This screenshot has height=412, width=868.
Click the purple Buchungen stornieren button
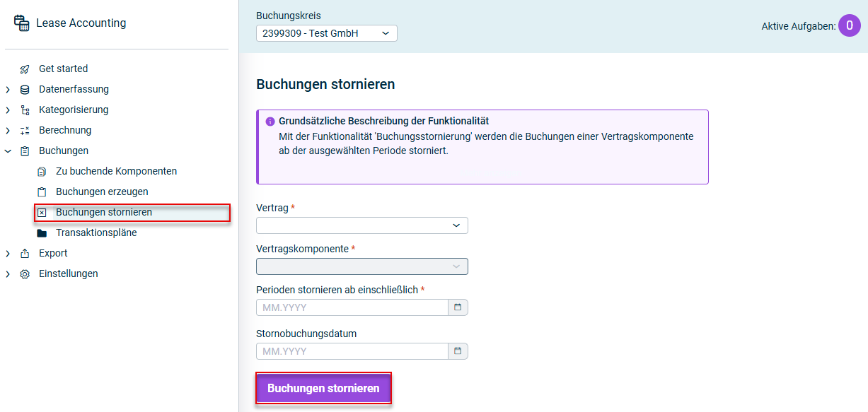323,389
